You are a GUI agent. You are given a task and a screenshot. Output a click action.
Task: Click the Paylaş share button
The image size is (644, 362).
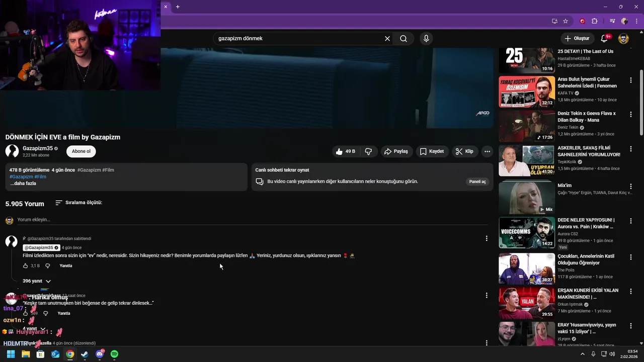pos(396,151)
